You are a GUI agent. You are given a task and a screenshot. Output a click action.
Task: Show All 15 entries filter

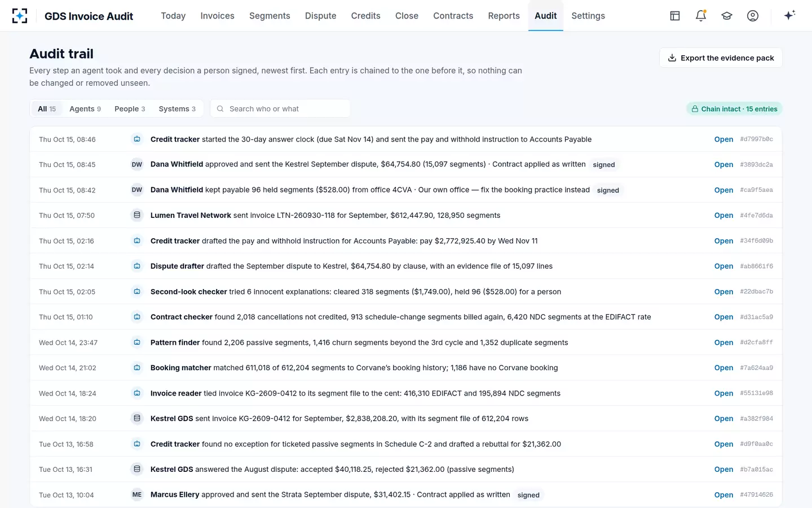(47, 109)
